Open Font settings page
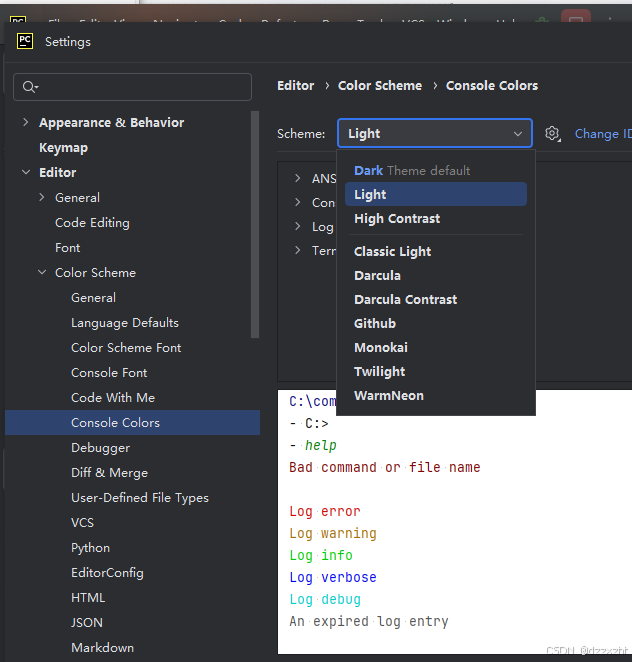This screenshot has width=632, height=662. coord(67,248)
